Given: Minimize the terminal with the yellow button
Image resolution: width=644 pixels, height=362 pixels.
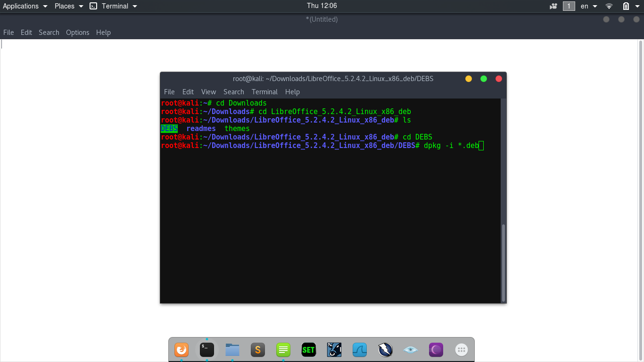Looking at the screenshot, I should pos(469,79).
